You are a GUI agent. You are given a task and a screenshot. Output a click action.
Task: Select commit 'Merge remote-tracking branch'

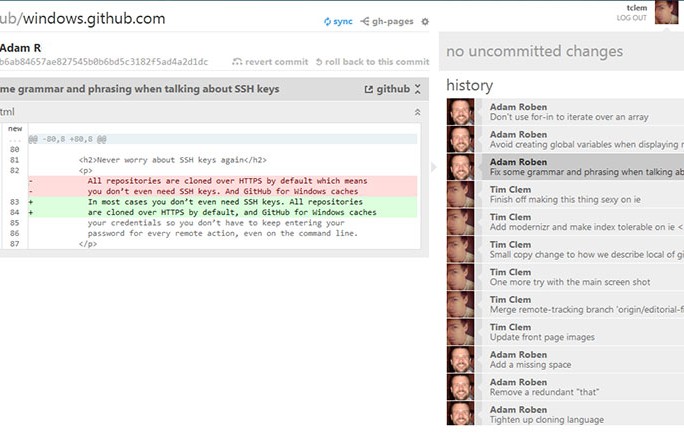coord(565,304)
